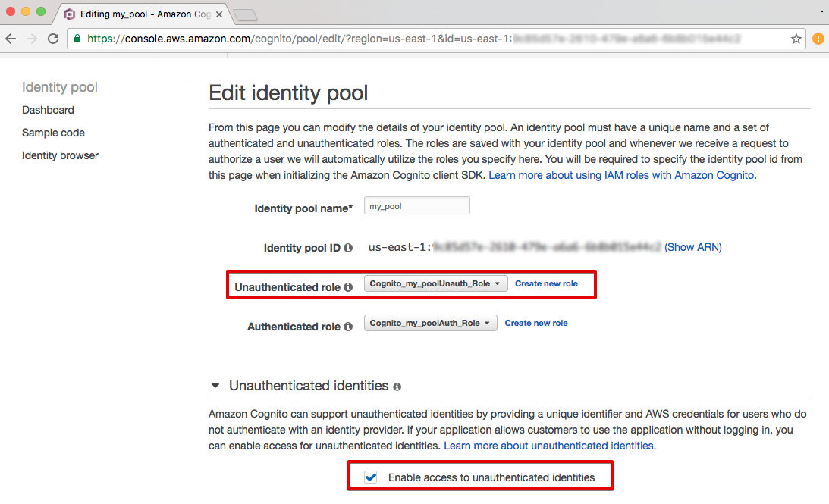Open Learn more about unauthenticated identities link
The width and height of the screenshot is (829, 504).
[550, 446]
